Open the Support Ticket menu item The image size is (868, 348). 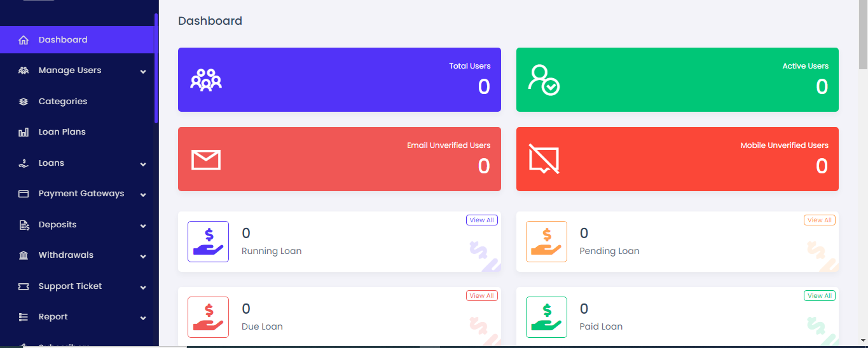pos(70,286)
